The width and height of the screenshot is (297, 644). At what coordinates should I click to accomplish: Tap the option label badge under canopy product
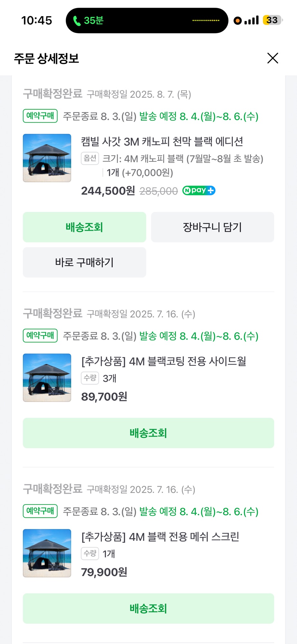click(90, 158)
